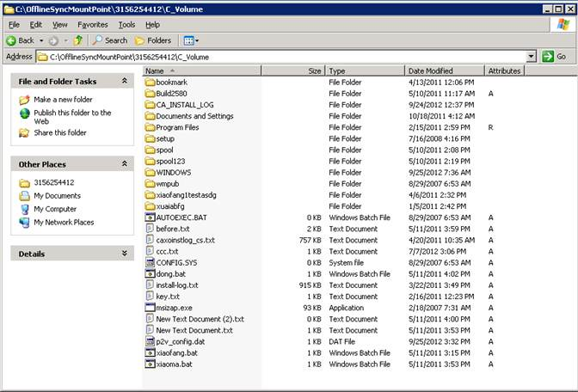Open the Favorites menu
Screen dimensions: 578x392
pyautogui.click(x=93, y=25)
